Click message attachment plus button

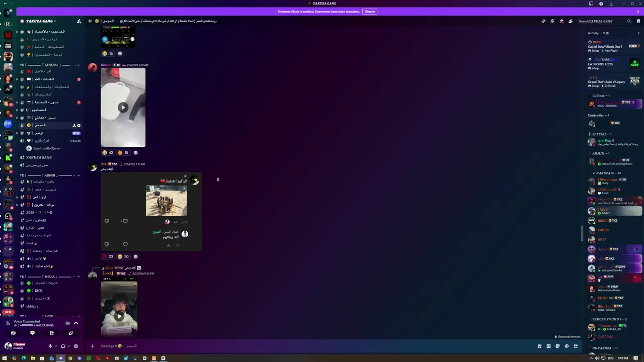(x=92, y=346)
